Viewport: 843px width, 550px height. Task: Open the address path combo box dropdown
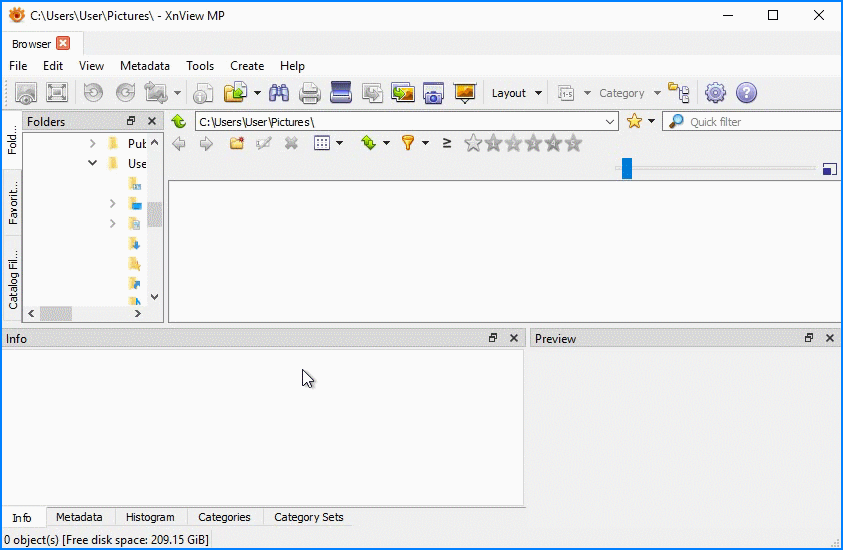tap(610, 122)
